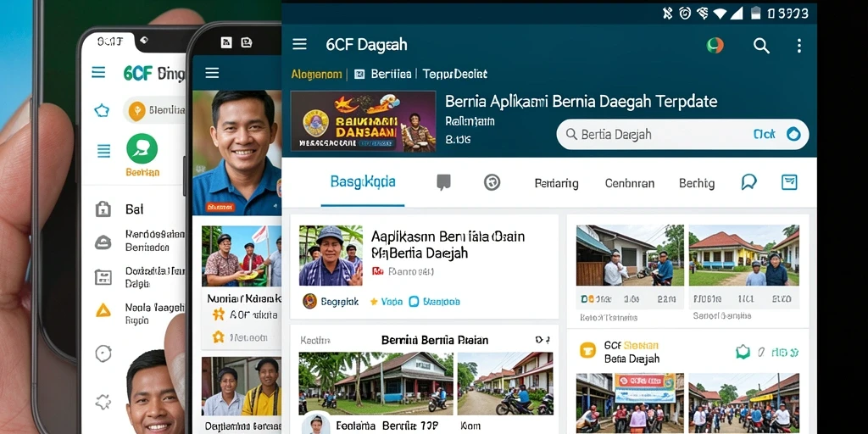Click the round avatar beside Segrgiak
The image size is (868, 434).
pyautogui.click(x=310, y=301)
